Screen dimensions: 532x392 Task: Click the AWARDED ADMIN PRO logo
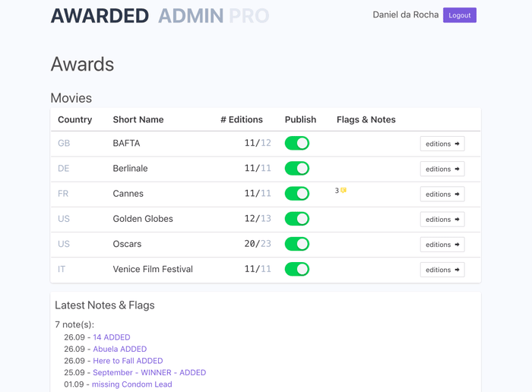pyautogui.click(x=160, y=16)
